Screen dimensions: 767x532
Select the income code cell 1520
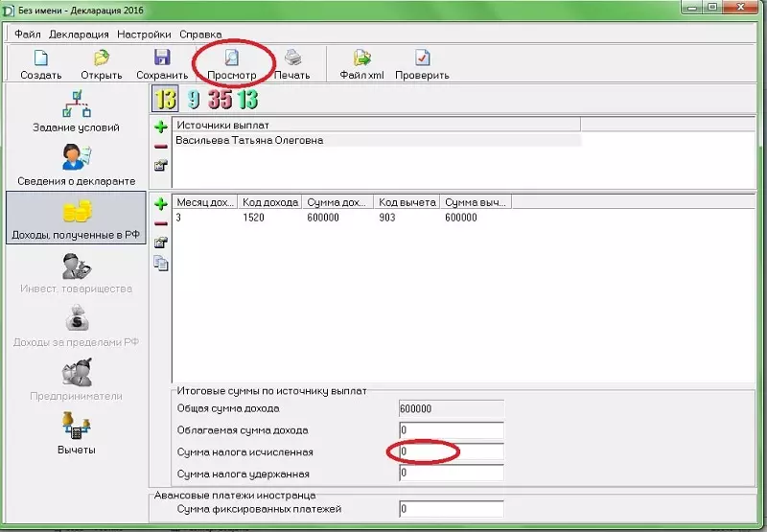(x=253, y=218)
